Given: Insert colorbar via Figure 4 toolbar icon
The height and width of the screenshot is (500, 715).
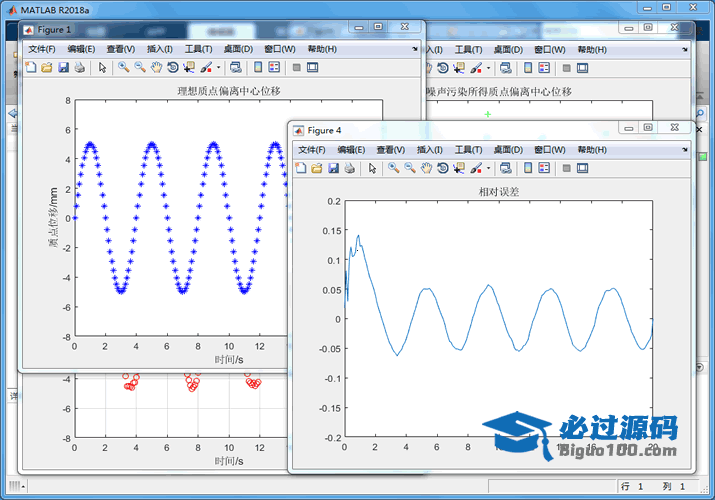Looking at the screenshot, I should pyautogui.click(x=528, y=168).
